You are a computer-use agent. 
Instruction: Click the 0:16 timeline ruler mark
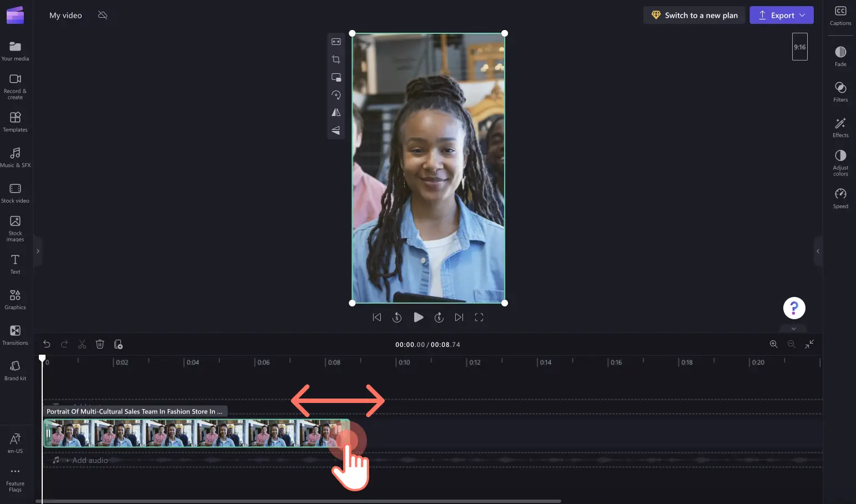616,362
